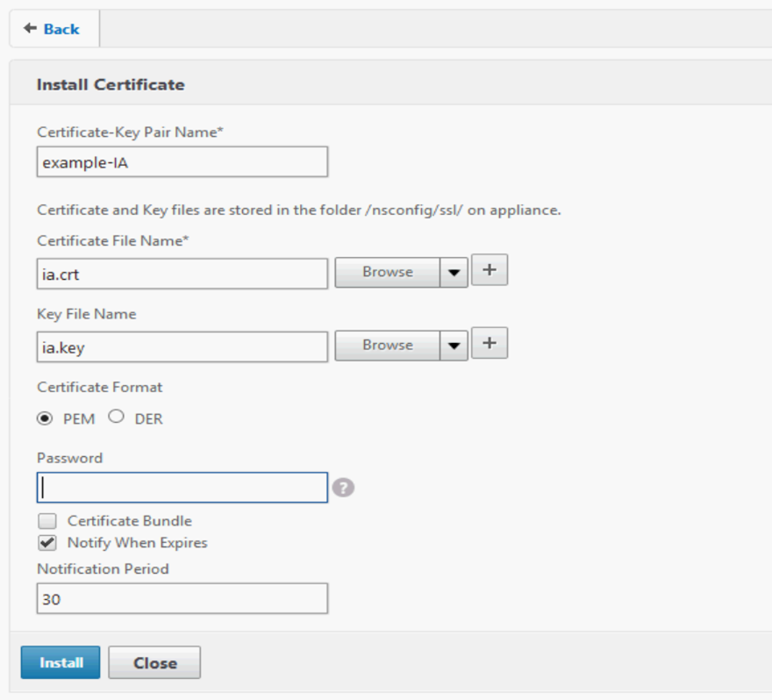This screenshot has width=772, height=700.
Task: Expand Certificate File Browse dropdown arrow
Action: coord(454,273)
